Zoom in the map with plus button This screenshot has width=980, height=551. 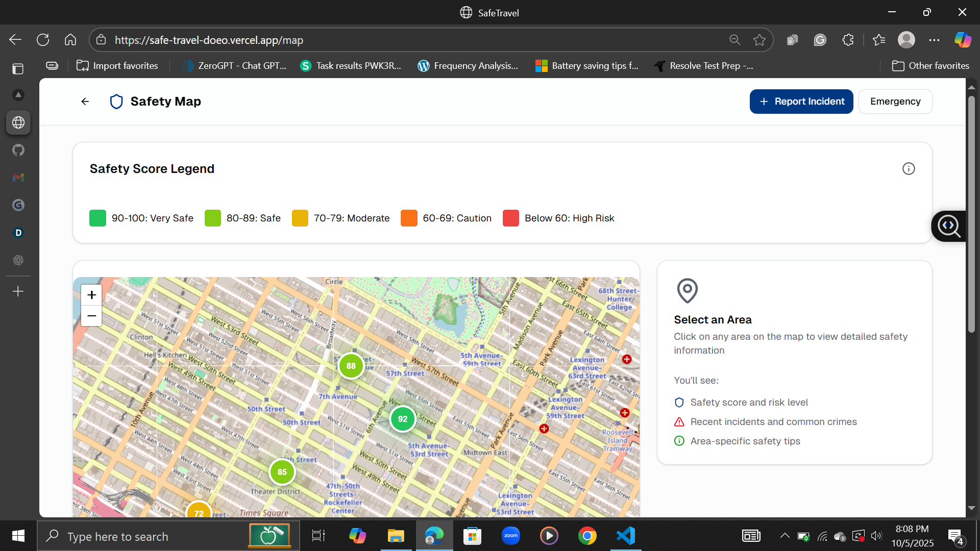click(x=92, y=295)
